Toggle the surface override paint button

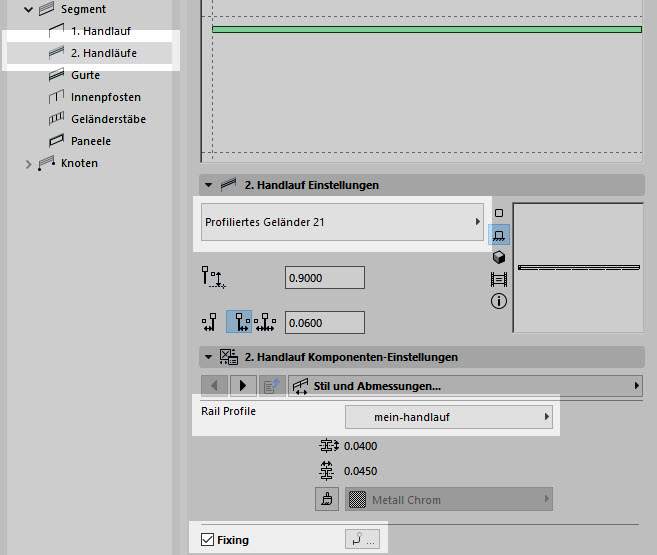point(327,499)
